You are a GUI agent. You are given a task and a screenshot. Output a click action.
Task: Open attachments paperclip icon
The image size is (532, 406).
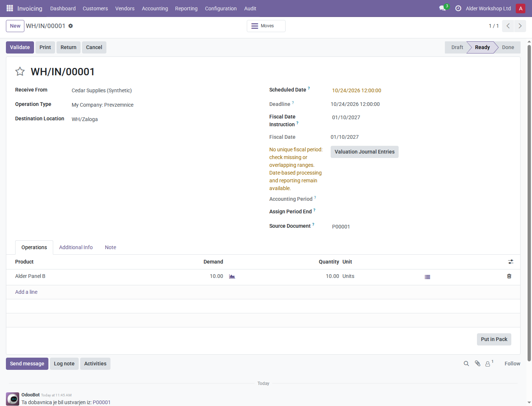(x=478, y=364)
